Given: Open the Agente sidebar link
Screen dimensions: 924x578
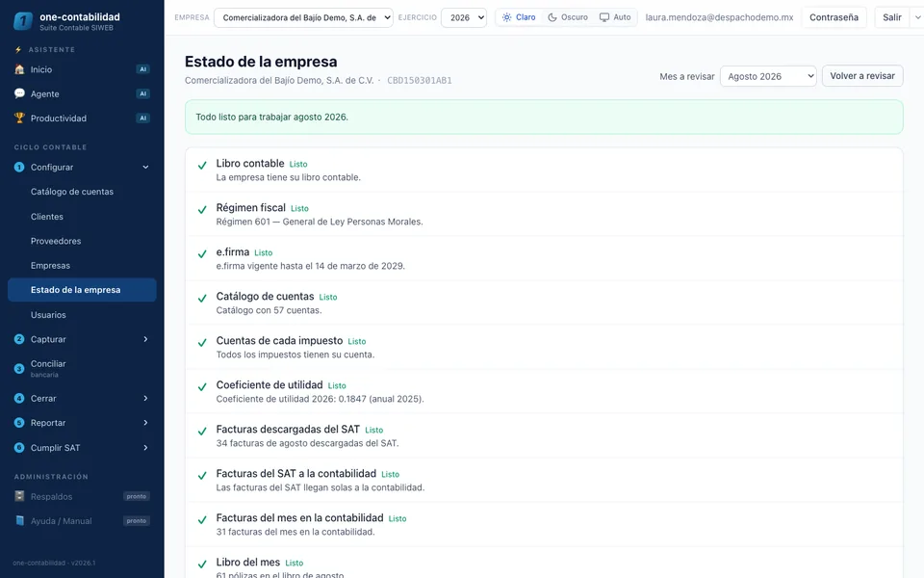Looking at the screenshot, I should tap(82, 93).
